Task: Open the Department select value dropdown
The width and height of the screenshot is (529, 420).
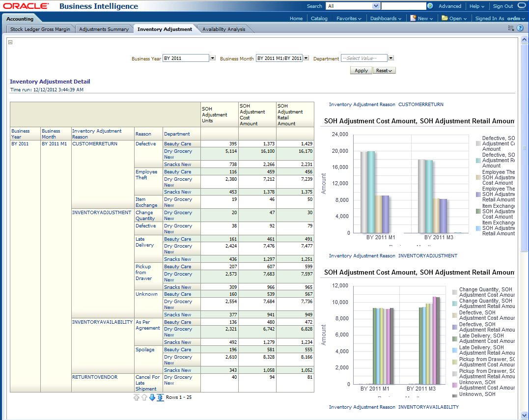Action: (x=391, y=58)
